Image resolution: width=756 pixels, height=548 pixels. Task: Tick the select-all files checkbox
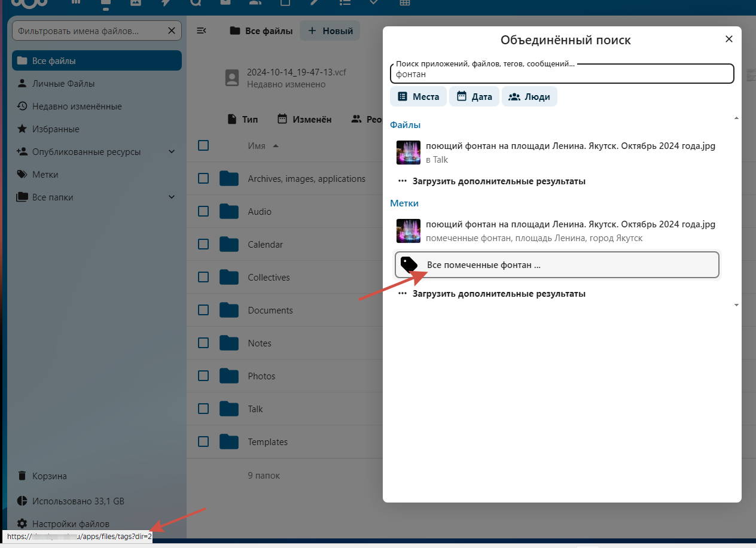click(x=203, y=145)
